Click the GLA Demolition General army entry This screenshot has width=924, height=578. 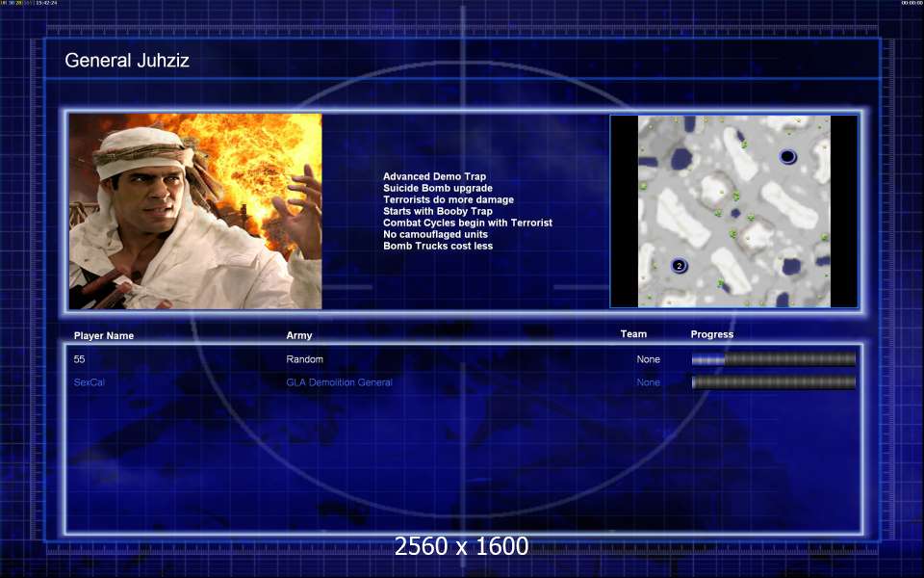[339, 382]
